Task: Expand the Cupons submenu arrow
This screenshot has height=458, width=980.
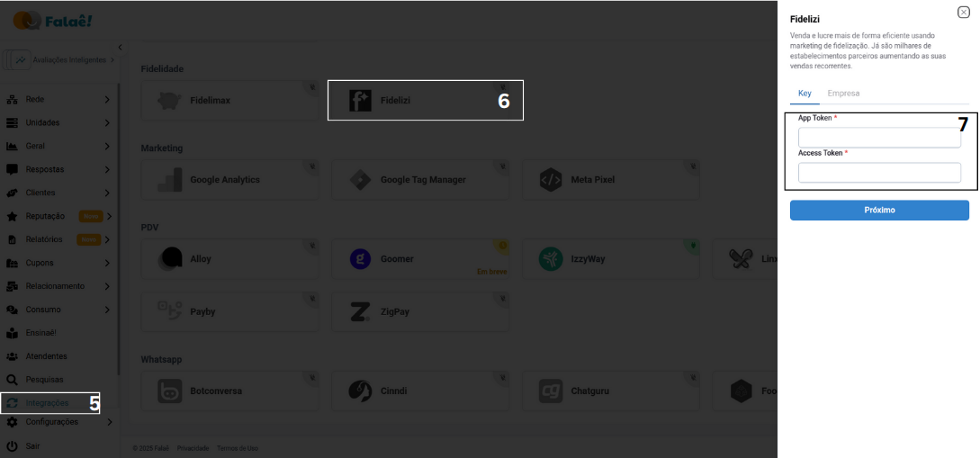Action: click(x=107, y=263)
